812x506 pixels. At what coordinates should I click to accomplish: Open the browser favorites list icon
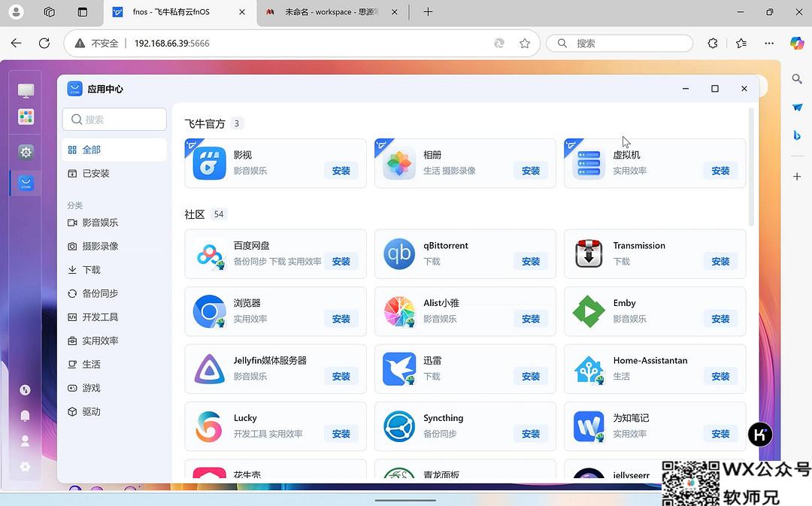(x=741, y=44)
